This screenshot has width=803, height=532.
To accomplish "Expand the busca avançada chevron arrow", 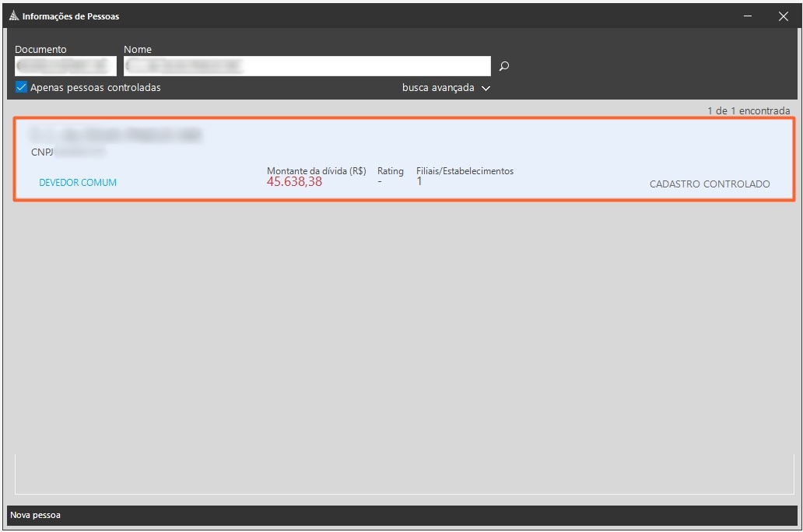I will pos(486,89).
